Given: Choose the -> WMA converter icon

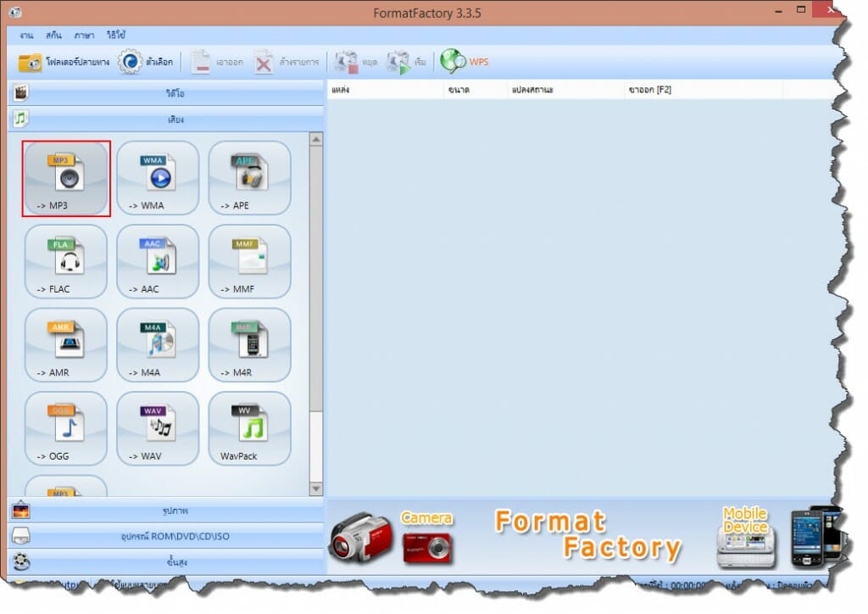Looking at the screenshot, I should (x=158, y=178).
